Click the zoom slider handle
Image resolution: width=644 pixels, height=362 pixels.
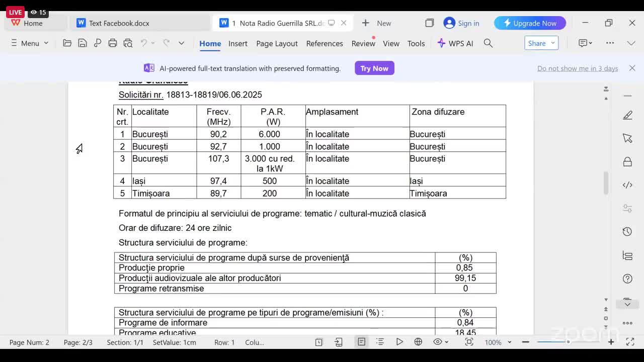(568, 342)
